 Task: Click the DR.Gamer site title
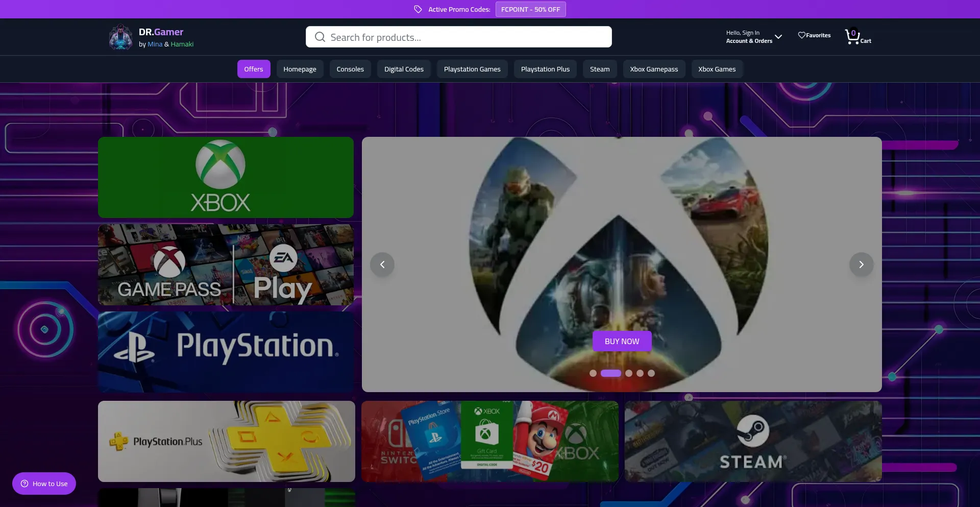[x=161, y=32]
